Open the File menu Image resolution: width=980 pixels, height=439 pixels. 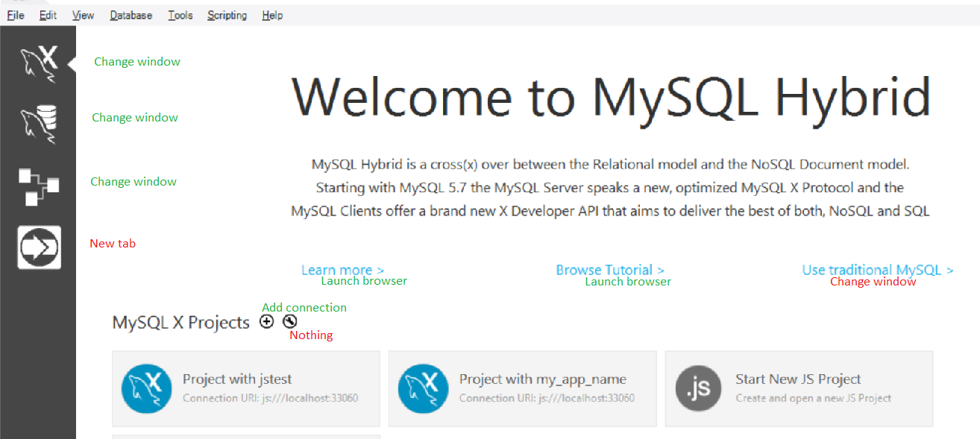tap(16, 15)
